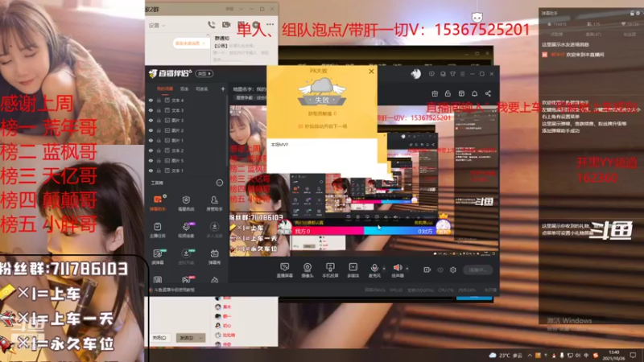The height and width of the screenshot is (362, 644).
Task: Open the 斗鱼直播伴侣使用教程 link
Action: click(174, 290)
